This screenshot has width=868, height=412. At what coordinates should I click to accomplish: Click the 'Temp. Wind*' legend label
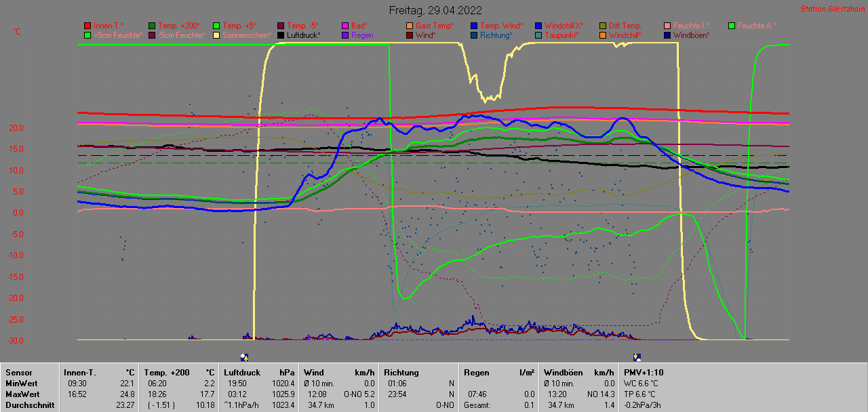(x=501, y=26)
